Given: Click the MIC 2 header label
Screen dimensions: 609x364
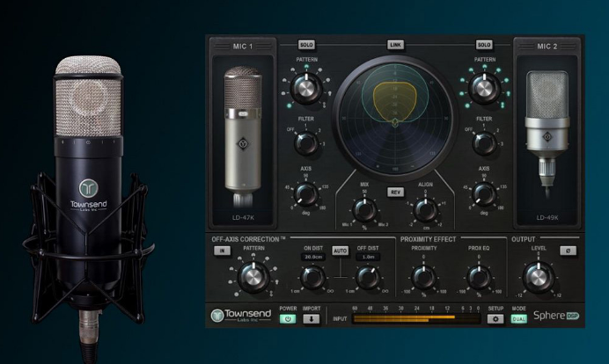Looking at the screenshot, I should pos(547,47).
